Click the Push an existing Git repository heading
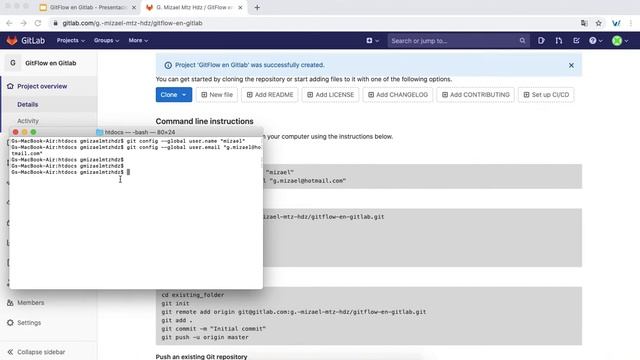 click(x=202, y=356)
